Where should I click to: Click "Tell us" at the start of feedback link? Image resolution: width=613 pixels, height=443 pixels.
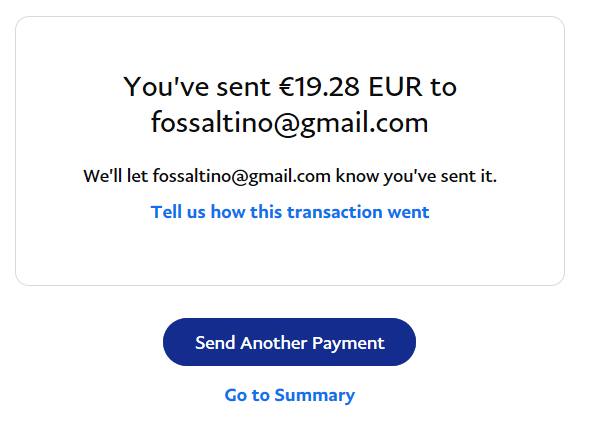(178, 212)
